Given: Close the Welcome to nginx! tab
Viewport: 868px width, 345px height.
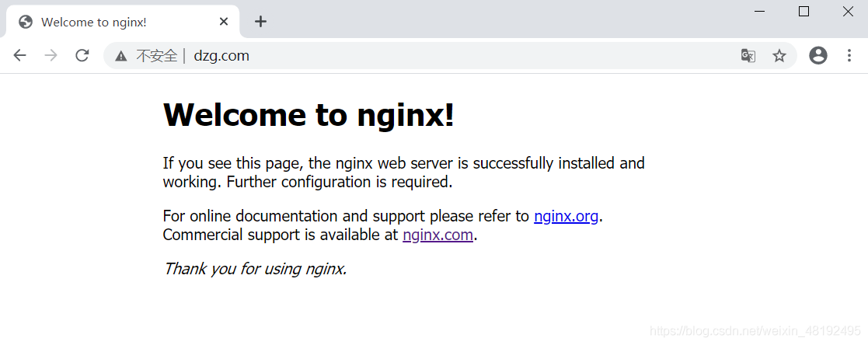Looking at the screenshot, I should point(224,22).
